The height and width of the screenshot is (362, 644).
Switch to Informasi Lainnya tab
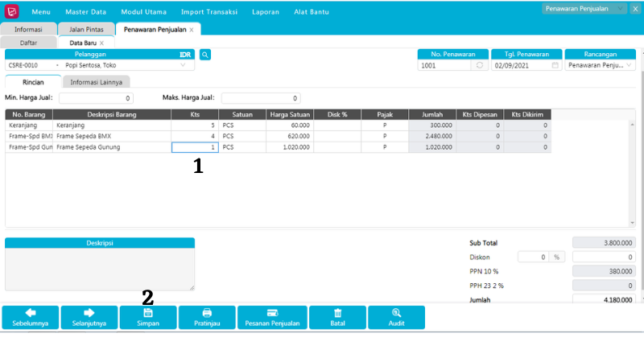(x=97, y=82)
